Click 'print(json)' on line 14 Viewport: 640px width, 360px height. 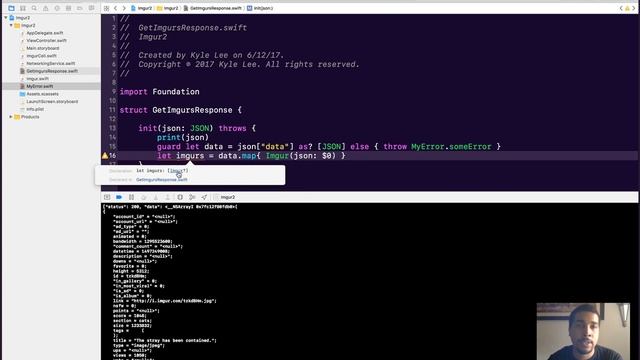pyautogui.click(x=183, y=138)
